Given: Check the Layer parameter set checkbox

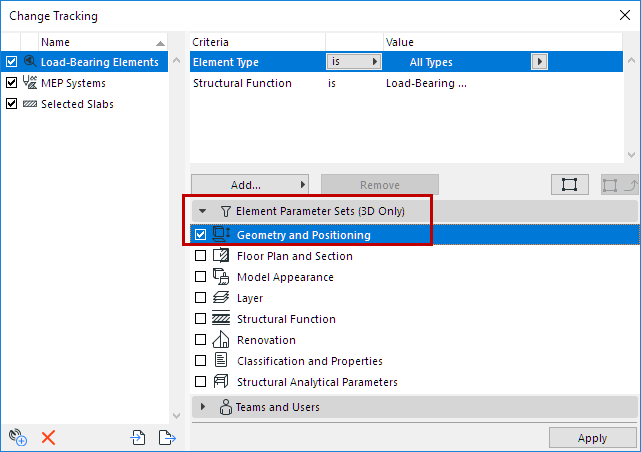Looking at the screenshot, I should 201,298.
